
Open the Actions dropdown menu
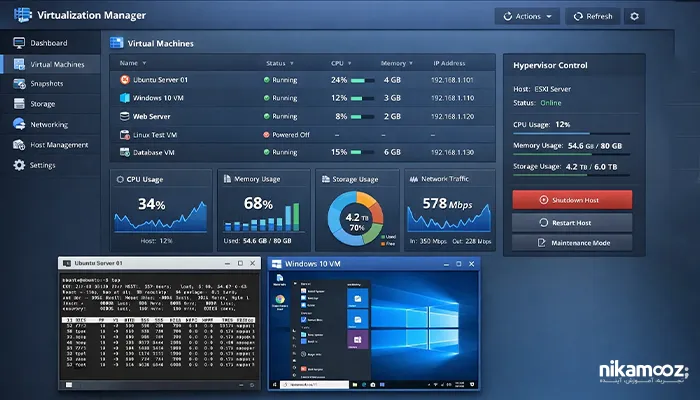[x=526, y=16]
